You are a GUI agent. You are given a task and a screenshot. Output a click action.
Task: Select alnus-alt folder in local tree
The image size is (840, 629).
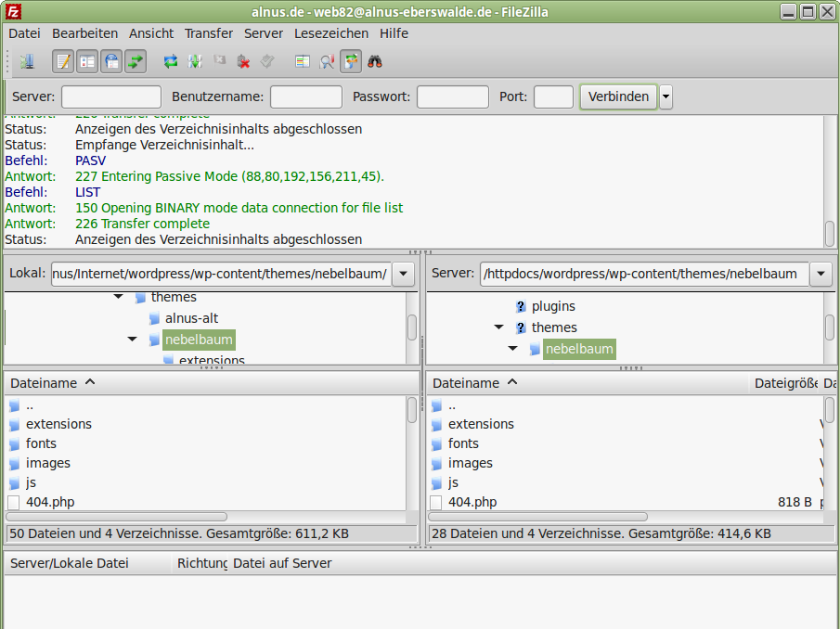[x=191, y=318]
